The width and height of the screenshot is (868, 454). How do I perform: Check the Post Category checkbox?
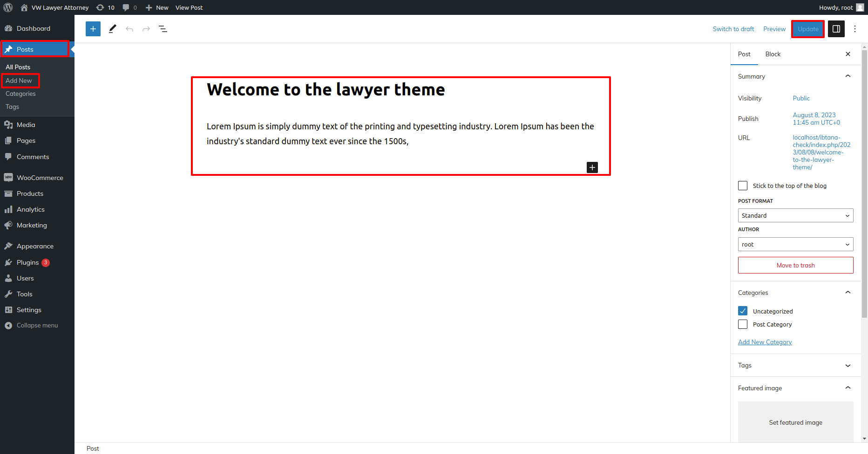(x=743, y=324)
